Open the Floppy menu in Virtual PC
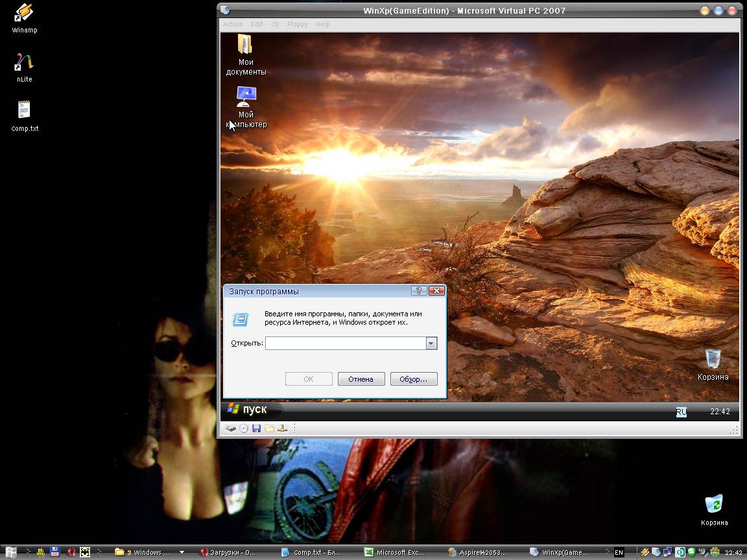The width and height of the screenshot is (747, 560). (298, 25)
